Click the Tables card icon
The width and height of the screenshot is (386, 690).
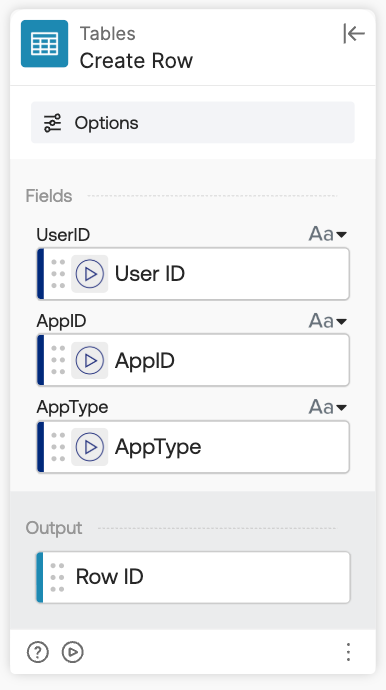[44, 44]
